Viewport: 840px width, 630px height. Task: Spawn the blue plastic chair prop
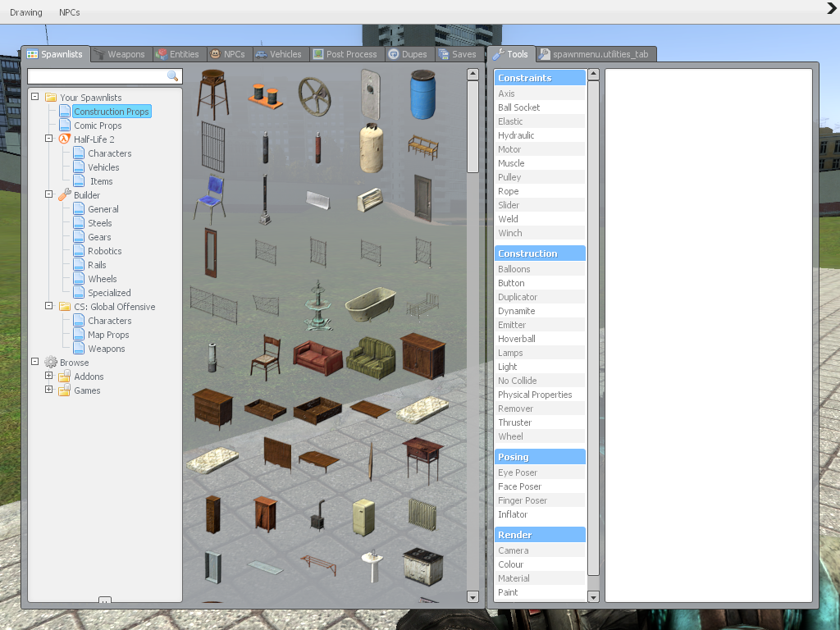(x=211, y=199)
